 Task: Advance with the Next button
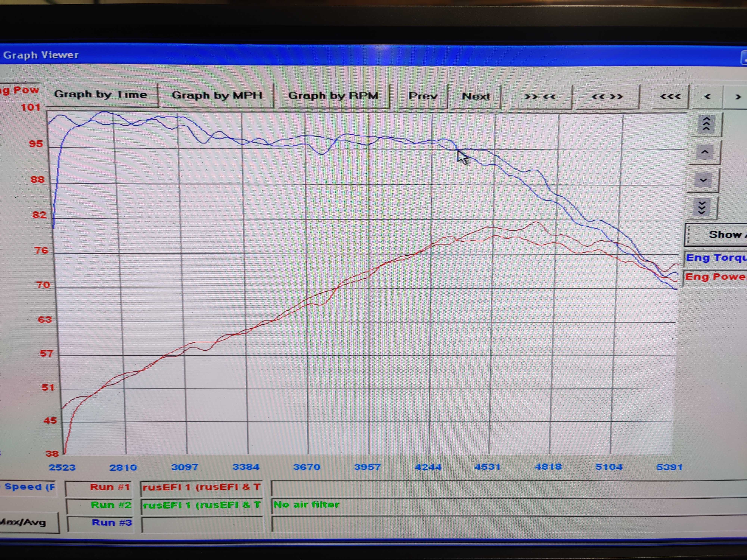[476, 97]
